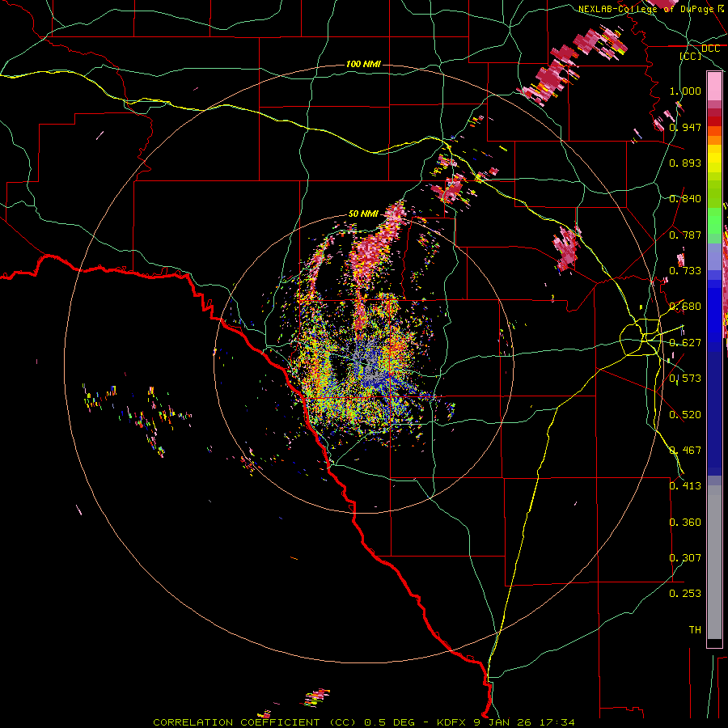Pick the gray swatch in color bar
728x728 pixels.
714,562
